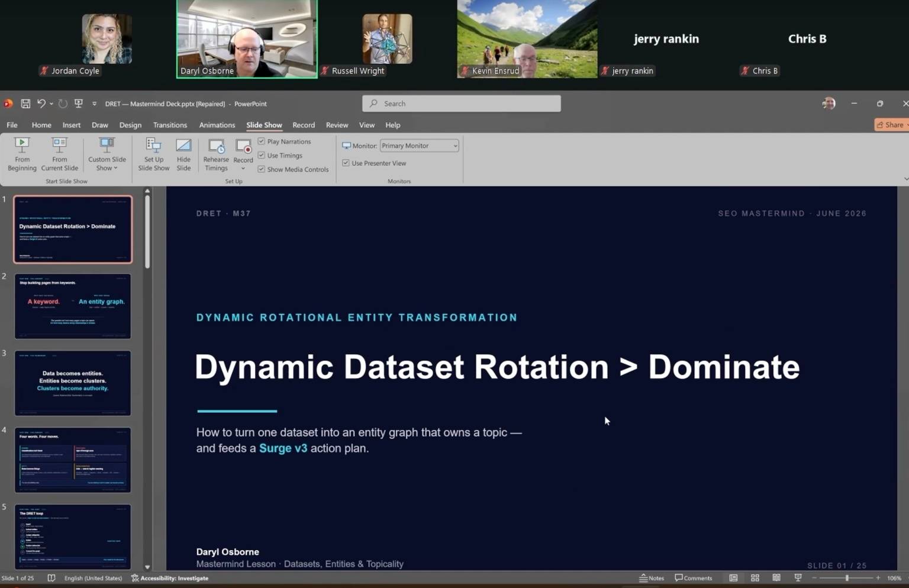Open the Monitor dropdown
The image size is (909, 588).
point(419,146)
